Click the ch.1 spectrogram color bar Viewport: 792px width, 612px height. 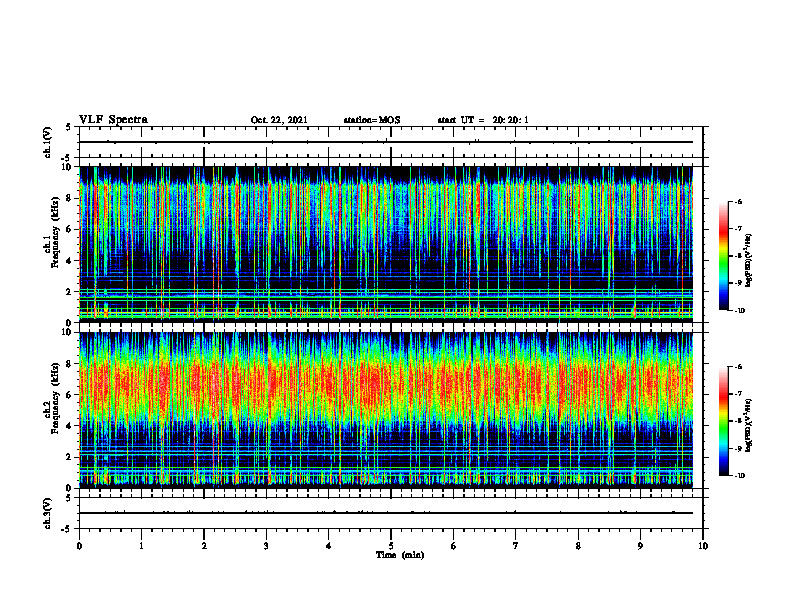pos(724,256)
